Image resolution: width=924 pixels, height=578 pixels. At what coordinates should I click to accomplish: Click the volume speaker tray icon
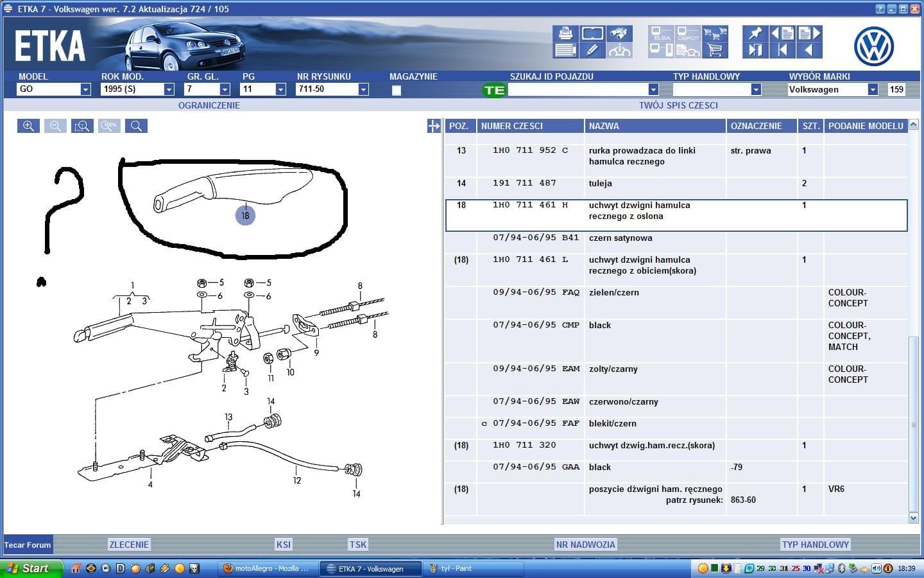click(x=876, y=568)
